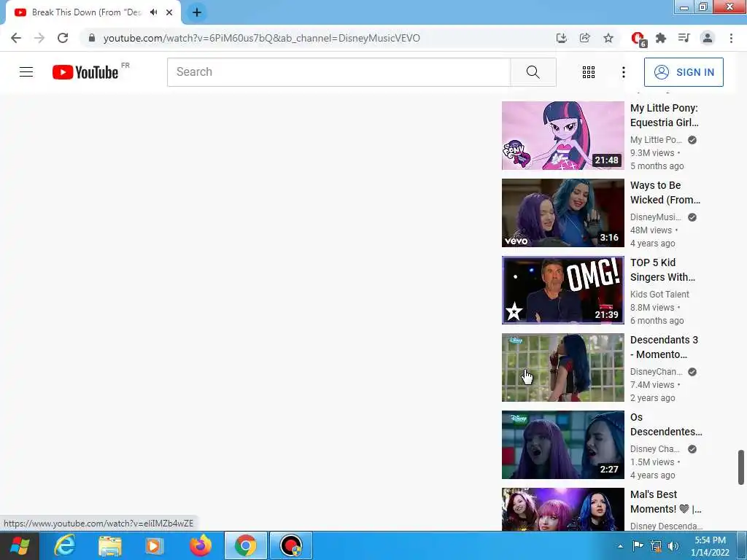Open YouTube settings three-dot menu
Viewport: 747px width, 560px height.
pos(623,72)
